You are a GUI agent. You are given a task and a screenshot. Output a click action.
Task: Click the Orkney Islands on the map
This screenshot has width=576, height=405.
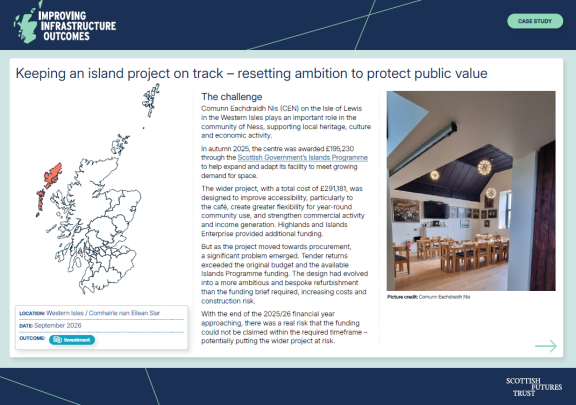pyautogui.click(x=120, y=144)
